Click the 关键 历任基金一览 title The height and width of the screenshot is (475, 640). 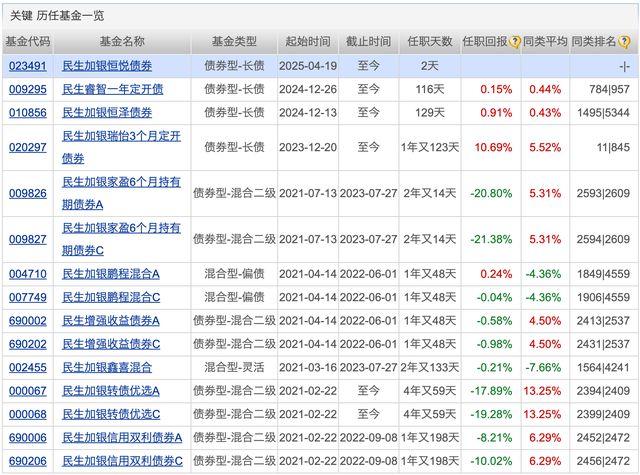(x=57, y=16)
